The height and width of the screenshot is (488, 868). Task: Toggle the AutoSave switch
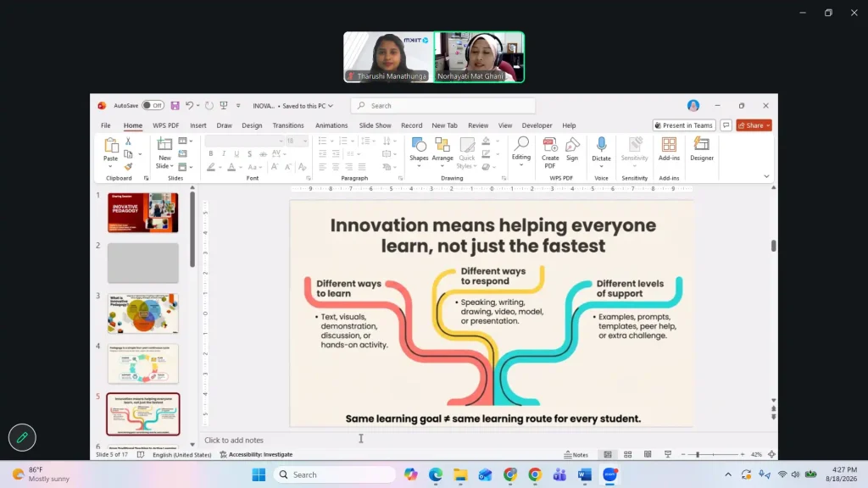[x=153, y=106]
